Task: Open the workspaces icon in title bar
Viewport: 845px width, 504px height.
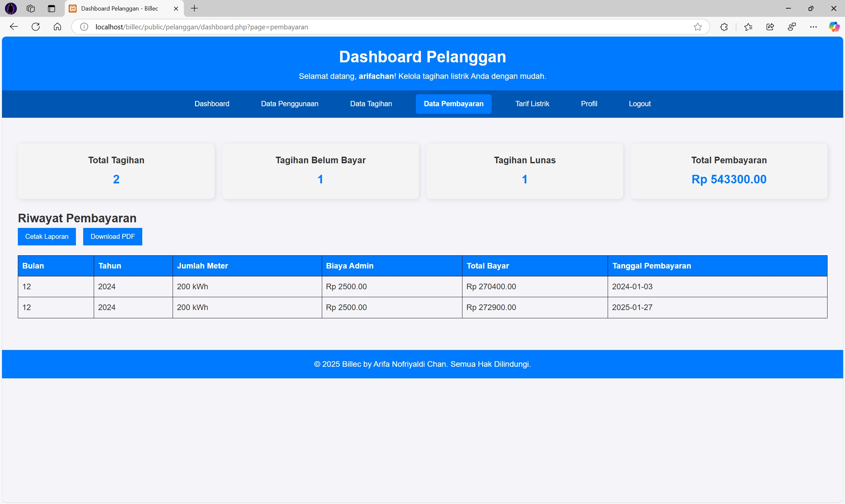Action: tap(31, 9)
